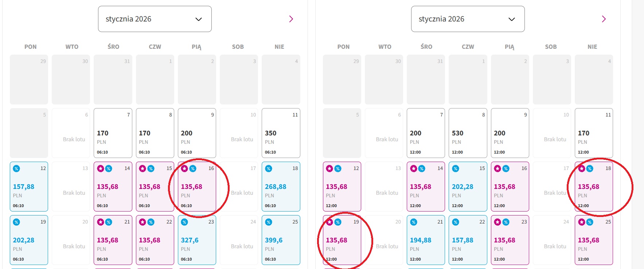644x269 pixels.
Task: Click star badge icon on left day 14
Action: 101,169
